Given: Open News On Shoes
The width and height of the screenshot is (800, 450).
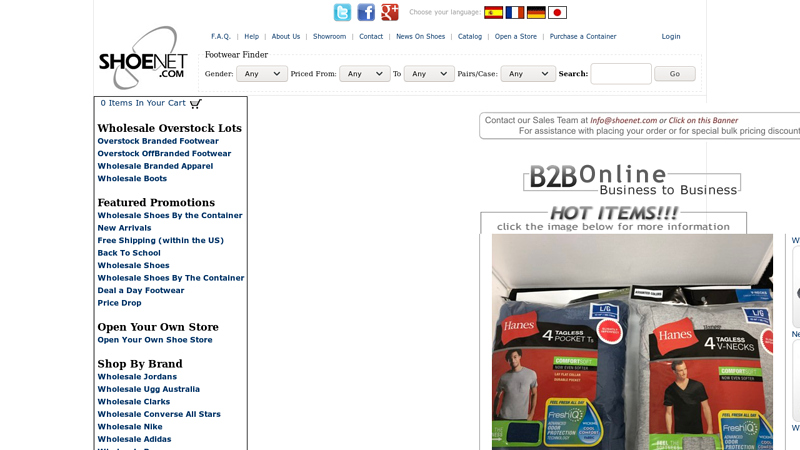Looking at the screenshot, I should [x=420, y=36].
